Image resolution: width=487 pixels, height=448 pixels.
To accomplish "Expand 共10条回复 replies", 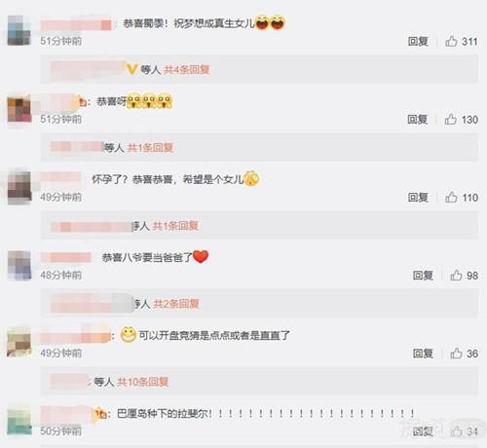I will coord(142,382).
